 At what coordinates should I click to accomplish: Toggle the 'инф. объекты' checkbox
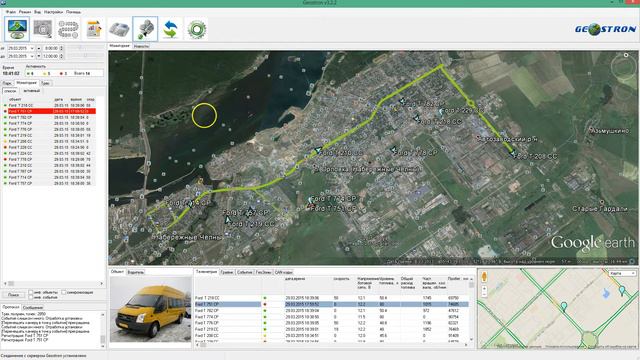pos(31,292)
